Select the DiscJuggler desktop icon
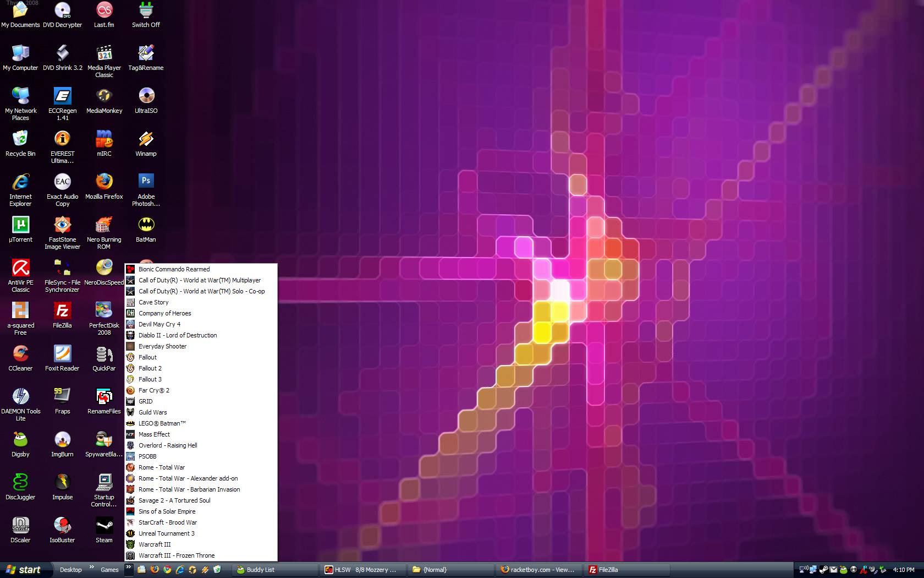 (20, 487)
